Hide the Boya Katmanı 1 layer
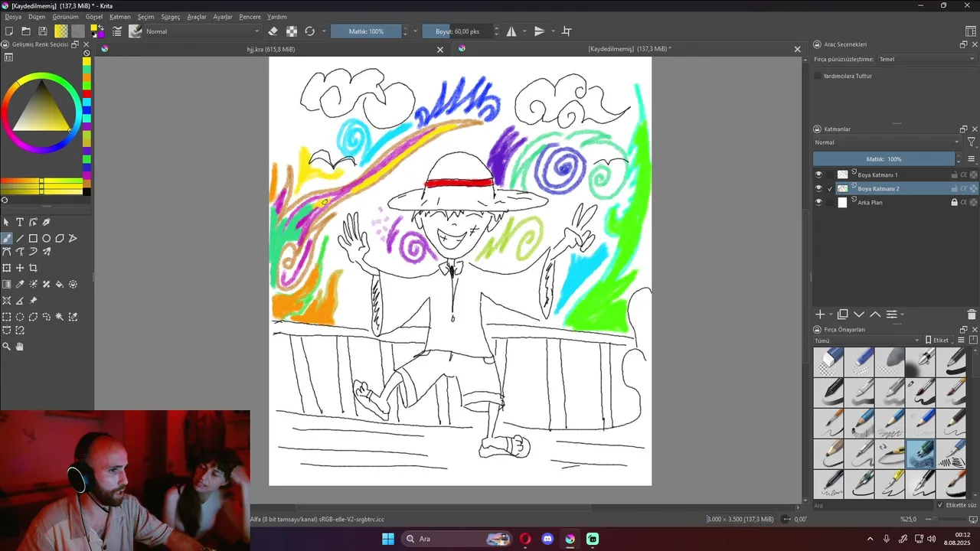 [x=818, y=174]
